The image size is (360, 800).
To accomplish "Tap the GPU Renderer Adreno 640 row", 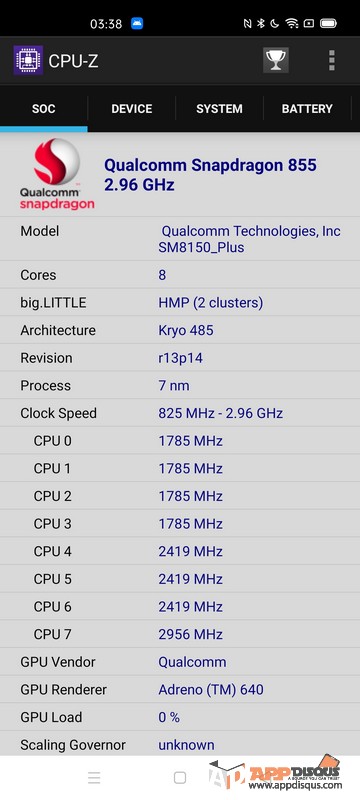I will [x=180, y=690].
